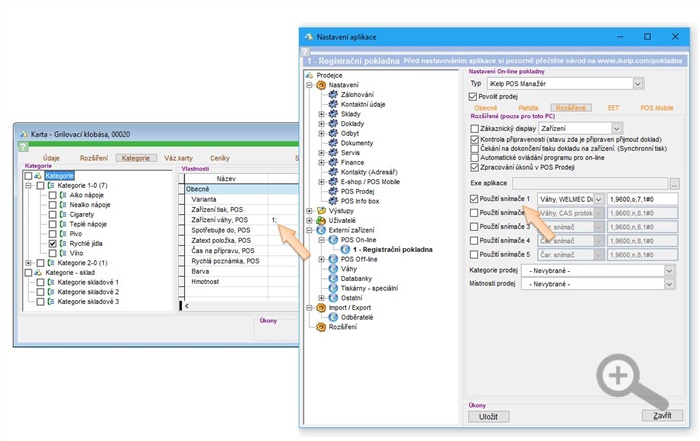This screenshot has width=700, height=441.
Task: Click the Finance gear icon
Action: pyautogui.click(x=333, y=162)
